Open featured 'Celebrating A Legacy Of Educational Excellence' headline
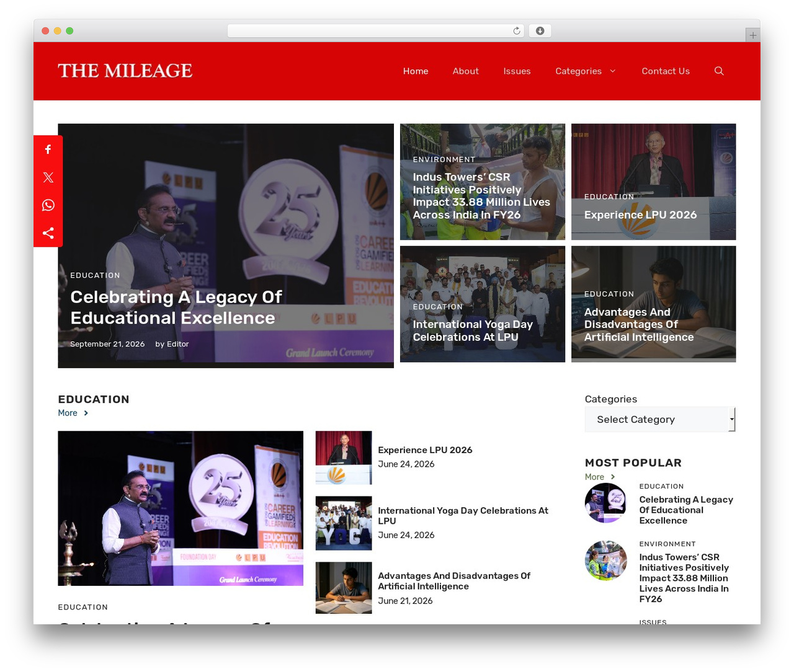This screenshot has height=672, width=794. pos(176,307)
